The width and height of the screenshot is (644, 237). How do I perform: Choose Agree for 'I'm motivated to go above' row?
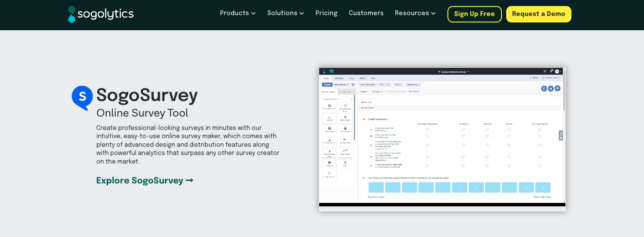(509, 157)
